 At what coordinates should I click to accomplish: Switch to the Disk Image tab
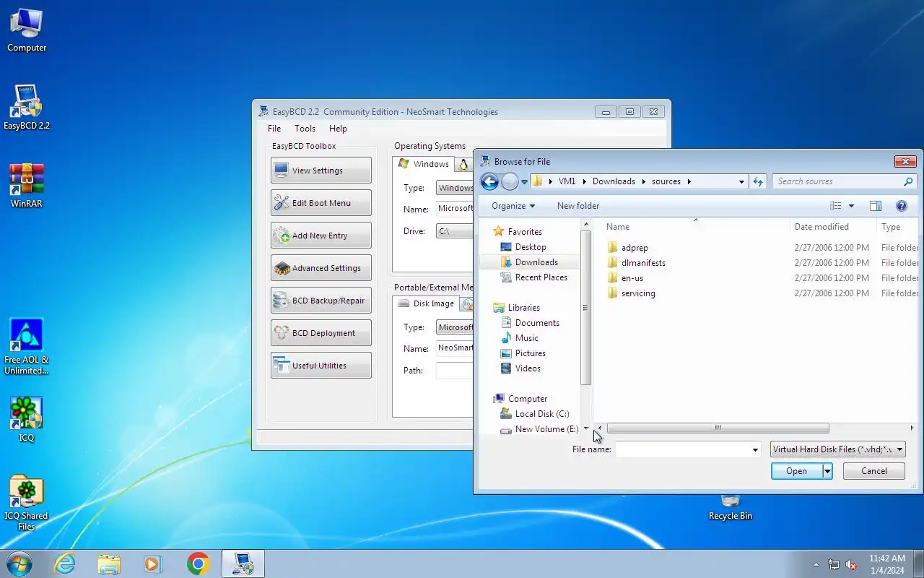coord(426,303)
